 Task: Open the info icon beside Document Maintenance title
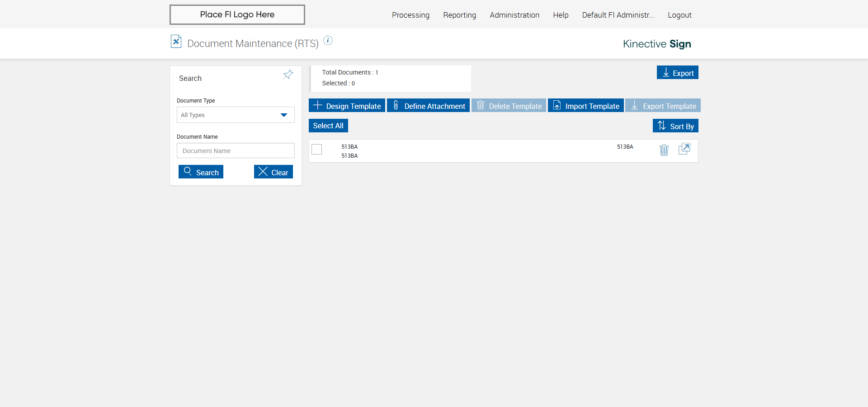coord(328,40)
